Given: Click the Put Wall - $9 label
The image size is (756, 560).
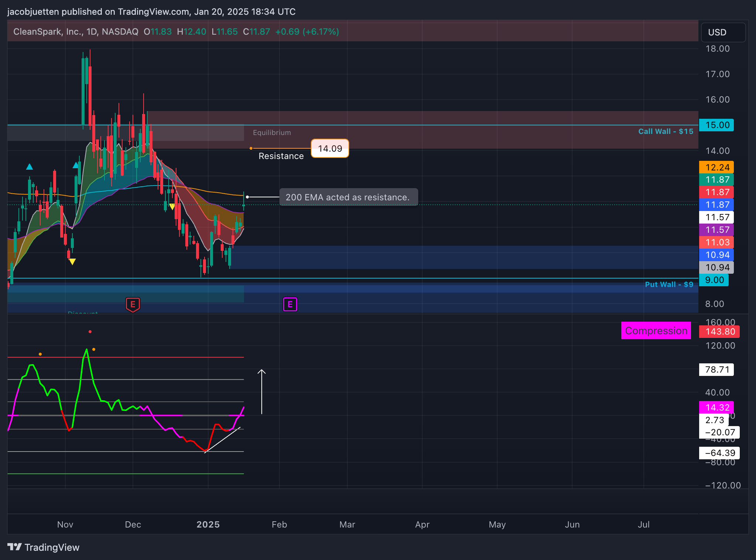Looking at the screenshot, I should [x=669, y=284].
